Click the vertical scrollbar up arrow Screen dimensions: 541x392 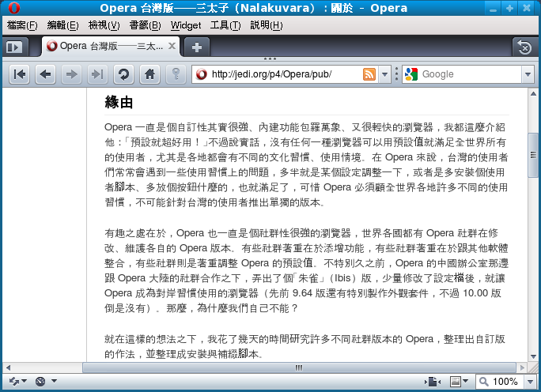pos(533,93)
